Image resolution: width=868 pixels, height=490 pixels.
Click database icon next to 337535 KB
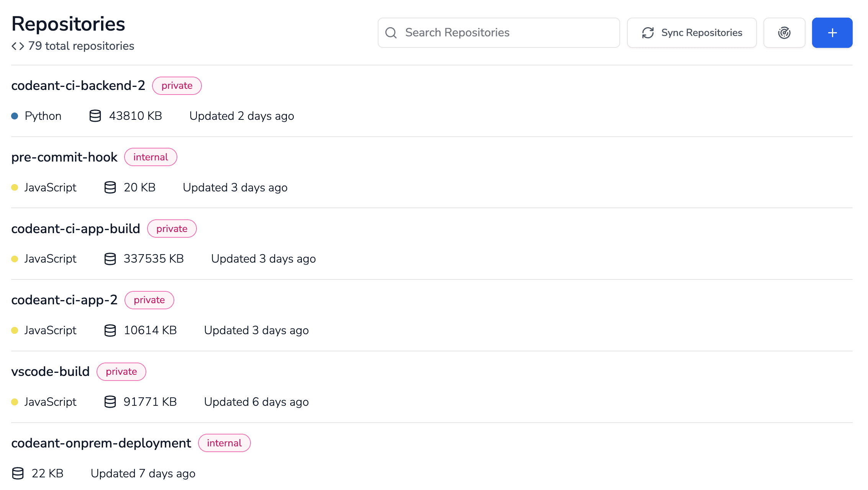coord(110,259)
